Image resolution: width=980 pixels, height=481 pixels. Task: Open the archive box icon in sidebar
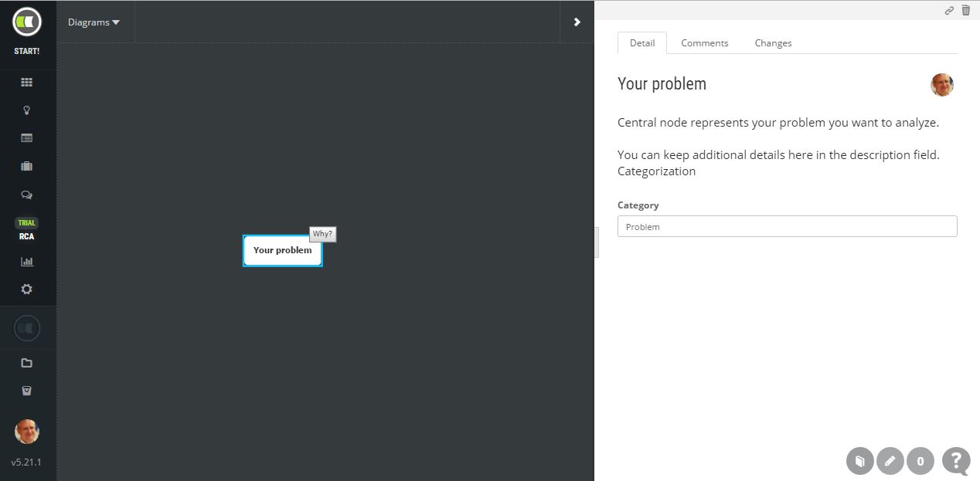27,391
